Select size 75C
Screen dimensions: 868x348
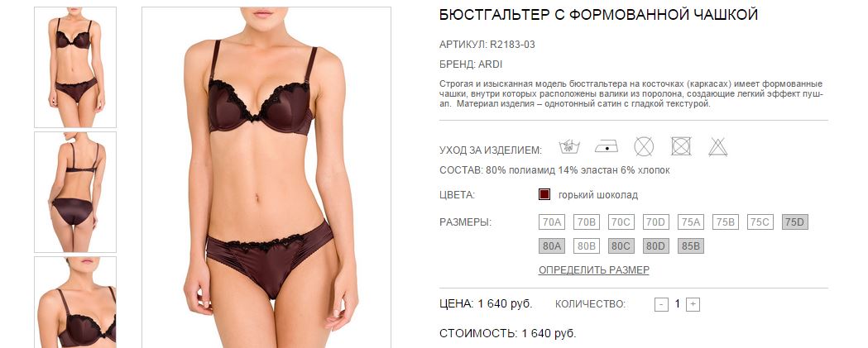[760, 222]
